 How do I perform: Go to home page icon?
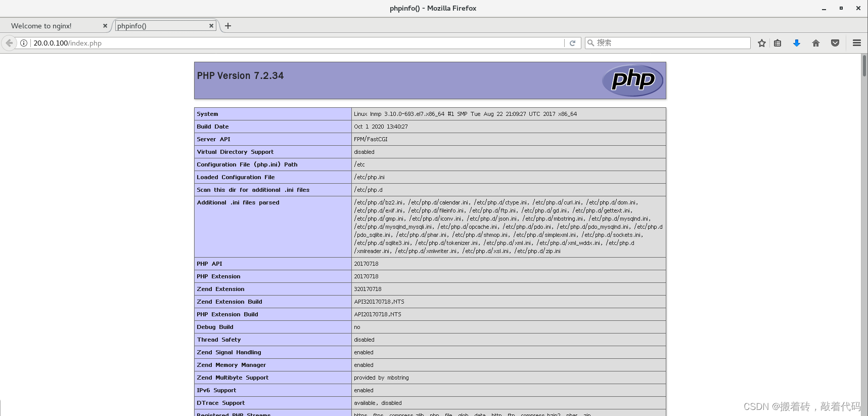click(816, 43)
